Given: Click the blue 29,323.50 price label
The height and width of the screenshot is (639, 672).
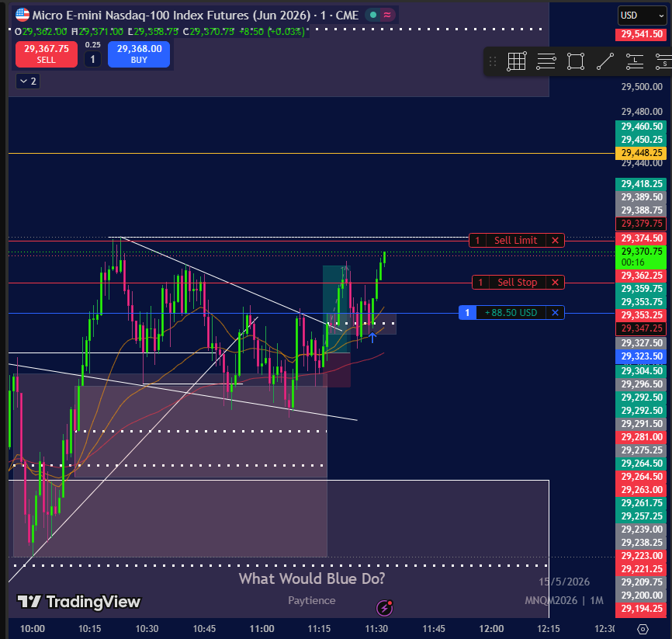Looking at the screenshot, I should (641, 356).
